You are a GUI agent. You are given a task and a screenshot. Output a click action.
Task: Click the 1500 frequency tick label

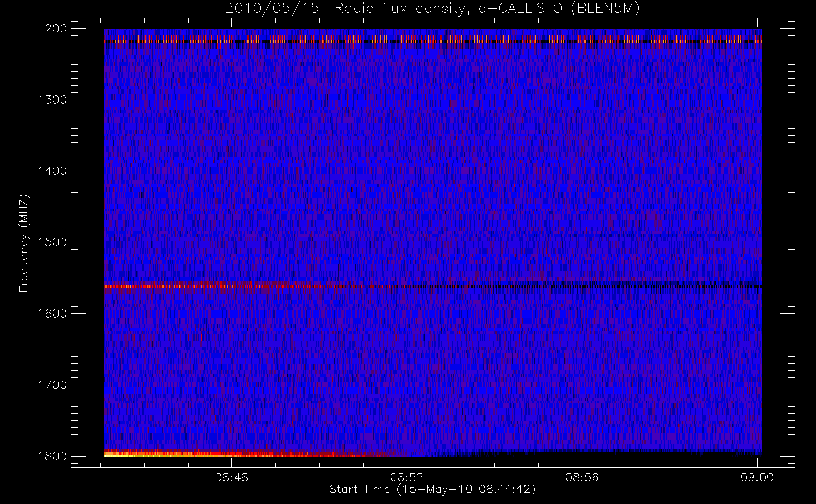tap(52, 242)
